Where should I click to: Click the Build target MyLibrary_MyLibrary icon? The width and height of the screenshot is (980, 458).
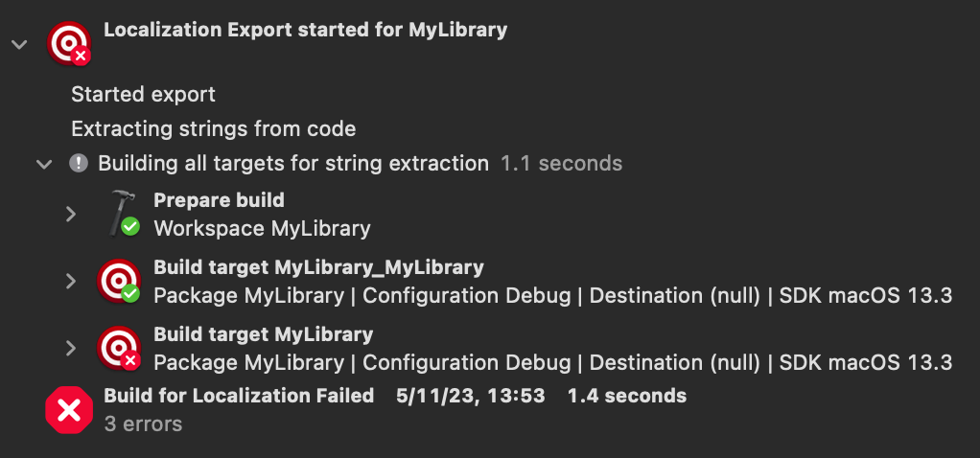point(119,281)
